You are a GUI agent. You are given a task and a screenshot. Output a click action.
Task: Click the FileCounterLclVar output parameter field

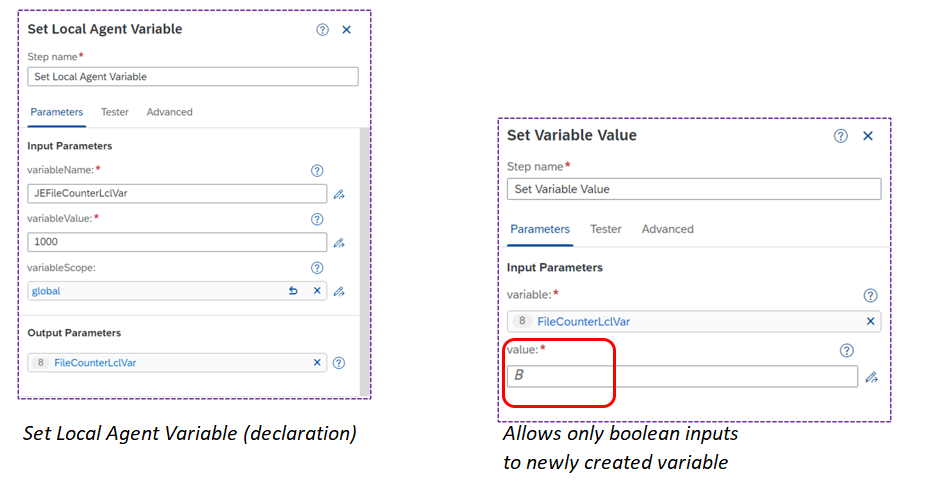click(177, 362)
